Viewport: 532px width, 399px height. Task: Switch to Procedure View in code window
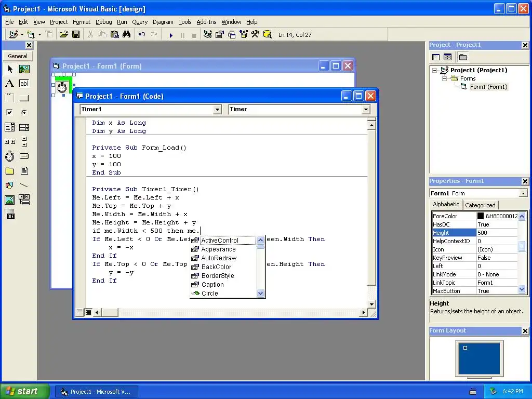click(79, 312)
